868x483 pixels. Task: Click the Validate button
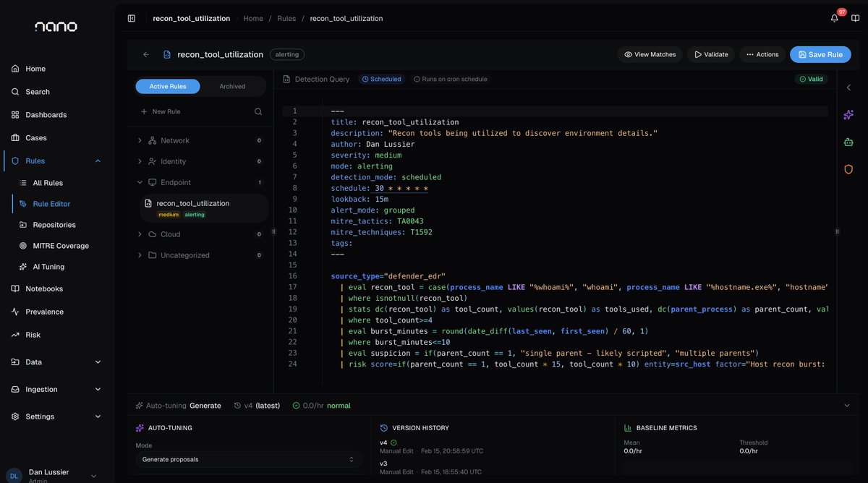tap(711, 54)
